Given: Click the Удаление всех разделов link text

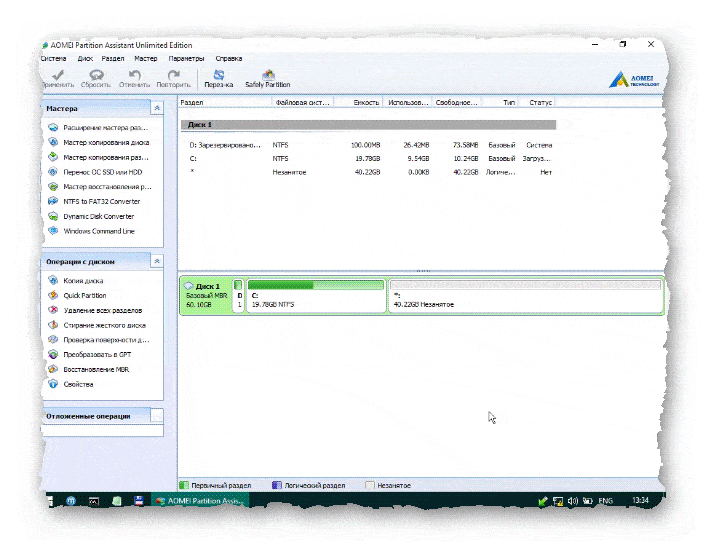Looking at the screenshot, I should 103,310.
